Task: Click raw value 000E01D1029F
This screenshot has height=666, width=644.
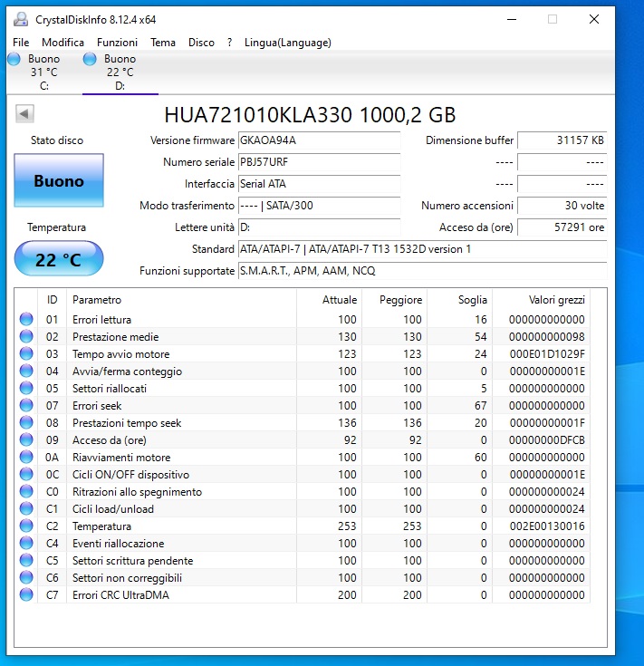Action: pyautogui.click(x=547, y=353)
